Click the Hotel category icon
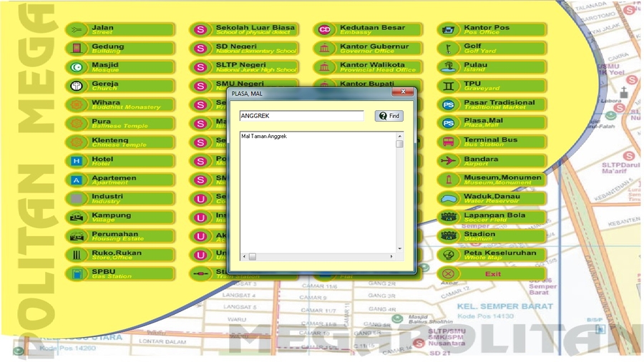This screenshot has height=362, width=644. 77,161
